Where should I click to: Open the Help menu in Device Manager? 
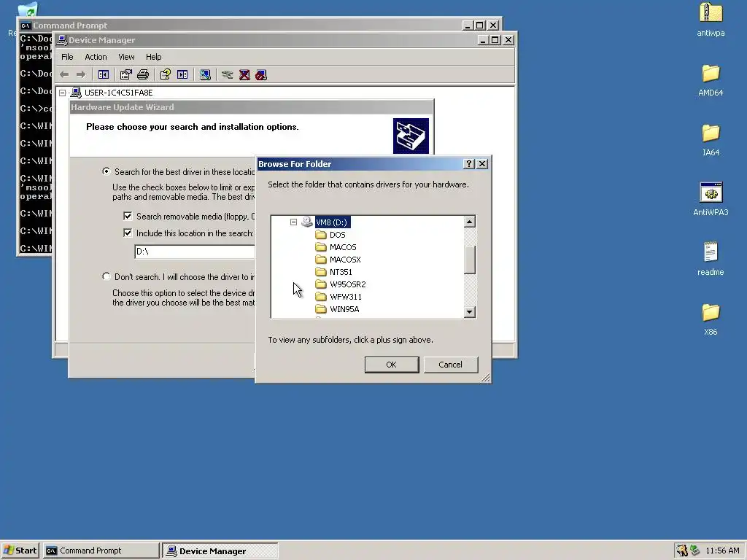(153, 57)
